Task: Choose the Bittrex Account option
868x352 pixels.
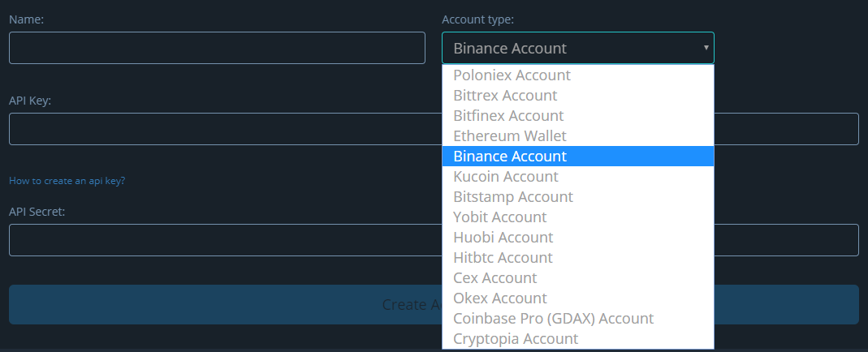Action: (x=578, y=96)
